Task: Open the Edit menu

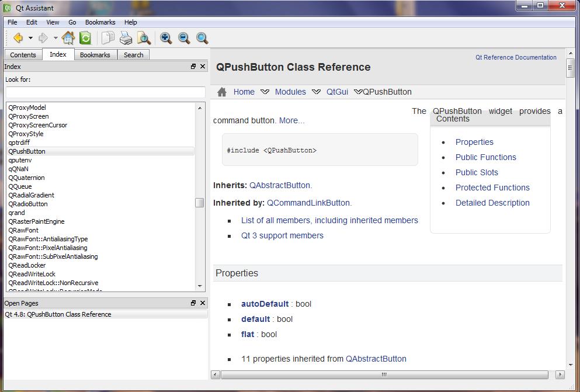Action: pos(32,22)
